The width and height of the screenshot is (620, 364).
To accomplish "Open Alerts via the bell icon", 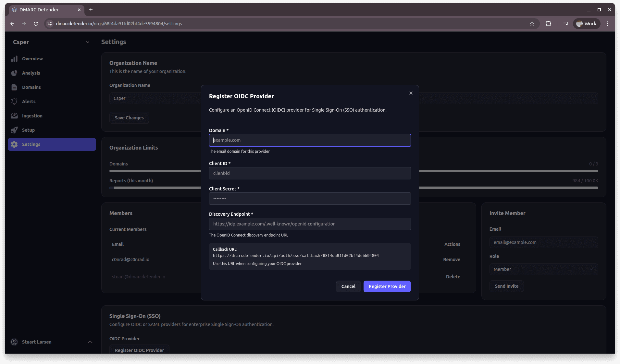I will (15, 102).
